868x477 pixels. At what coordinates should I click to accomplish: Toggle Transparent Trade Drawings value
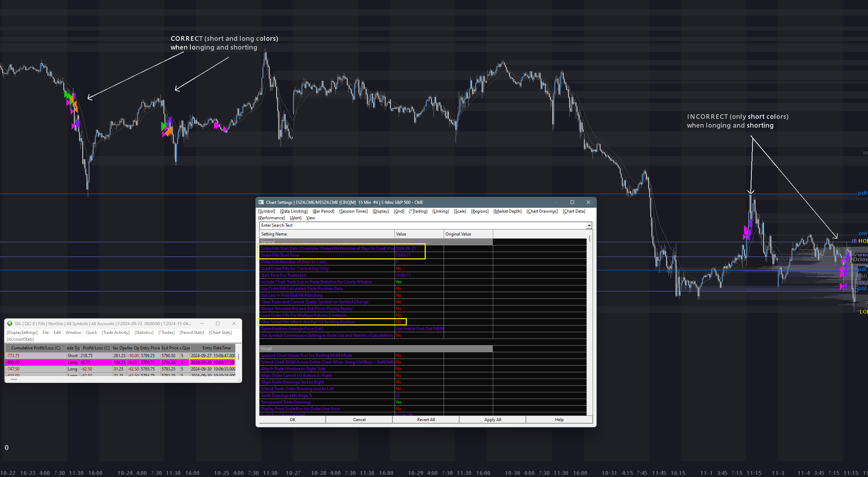coord(398,402)
